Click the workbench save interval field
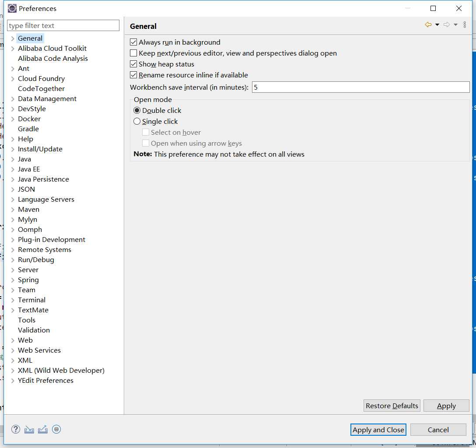 [360, 87]
